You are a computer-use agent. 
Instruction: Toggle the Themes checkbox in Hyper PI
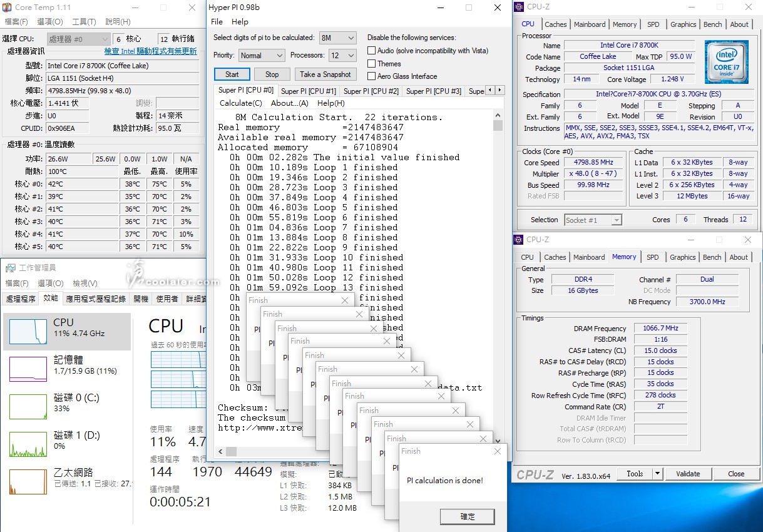pyautogui.click(x=372, y=63)
